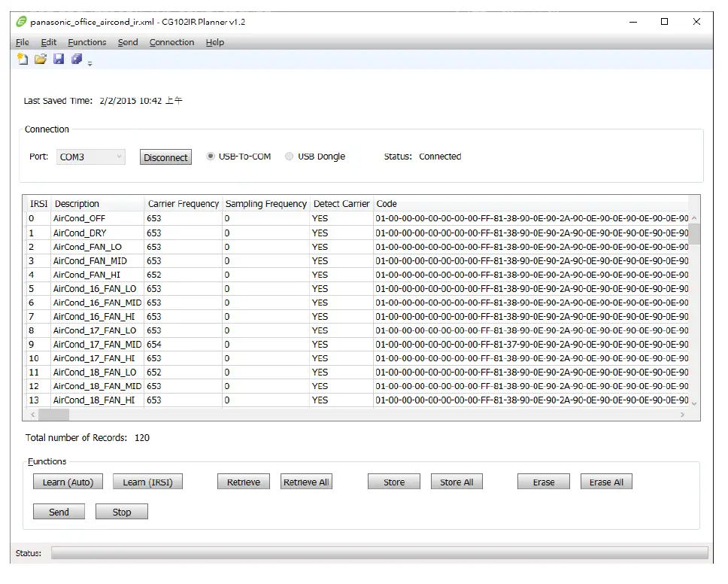
Task: Click the Total number of Records value 120
Action: click(x=142, y=438)
